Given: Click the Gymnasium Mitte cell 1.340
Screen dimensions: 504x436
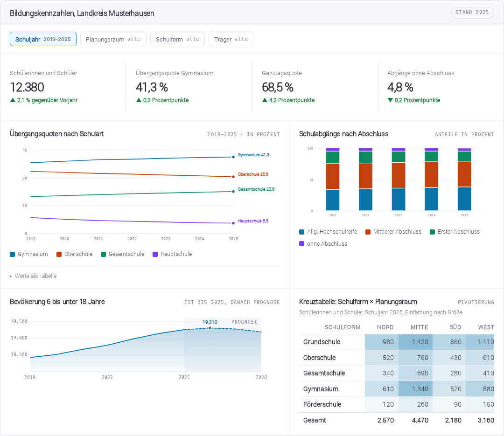Looking at the screenshot, I should (x=415, y=389).
